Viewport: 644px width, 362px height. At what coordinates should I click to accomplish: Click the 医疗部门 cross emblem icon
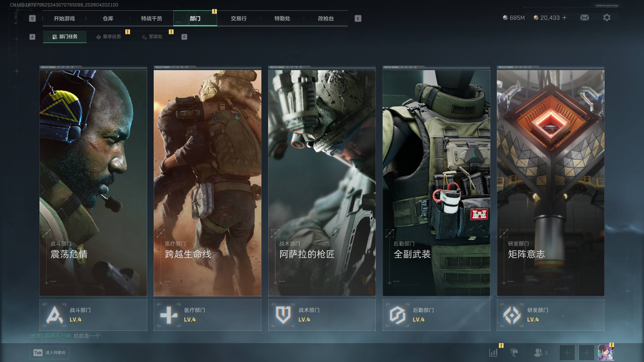(169, 315)
